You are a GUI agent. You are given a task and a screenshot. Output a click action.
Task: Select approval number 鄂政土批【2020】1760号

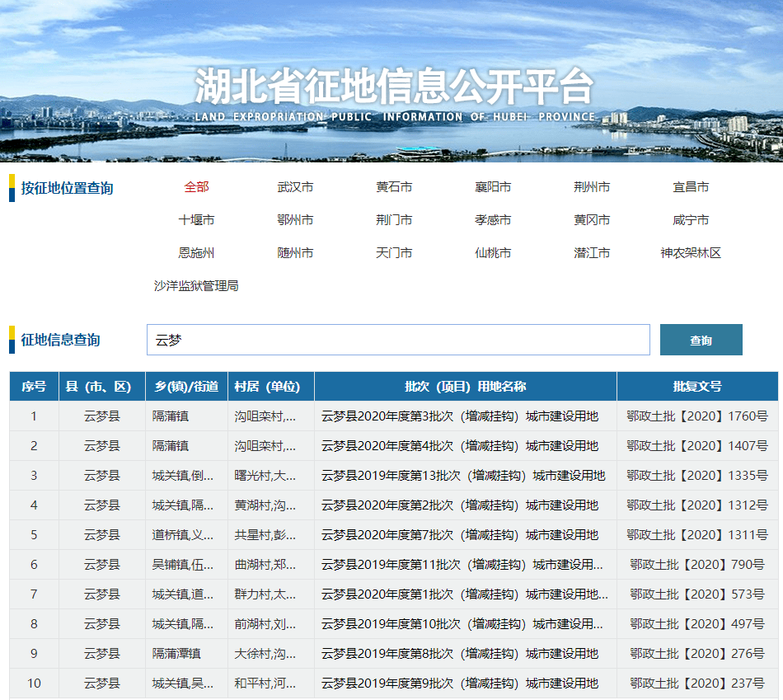(697, 416)
